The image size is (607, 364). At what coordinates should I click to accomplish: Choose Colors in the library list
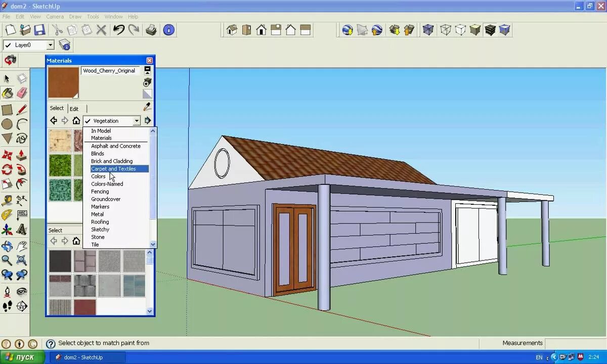[x=98, y=176]
